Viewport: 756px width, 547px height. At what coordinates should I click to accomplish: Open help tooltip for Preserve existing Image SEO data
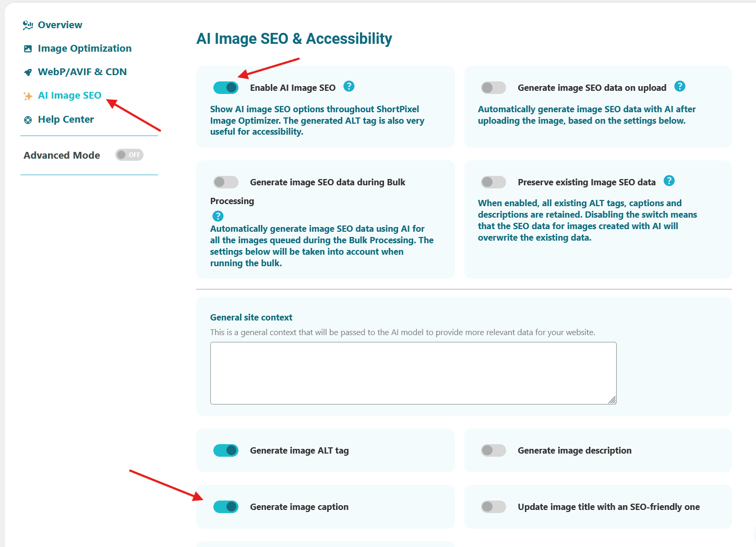coord(669,181)
